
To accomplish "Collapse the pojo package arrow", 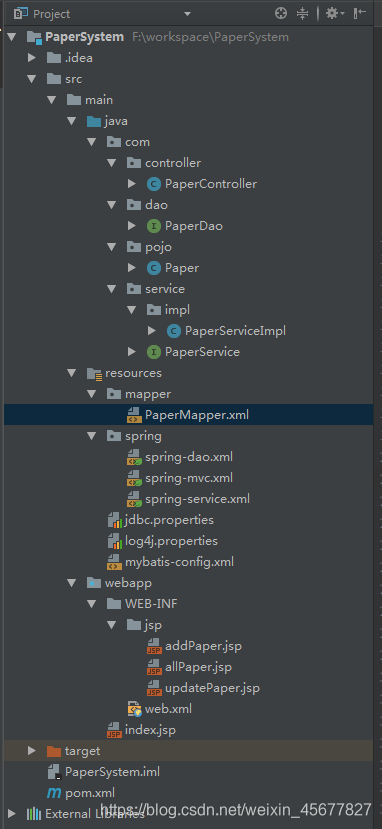I will click(112, 247).
